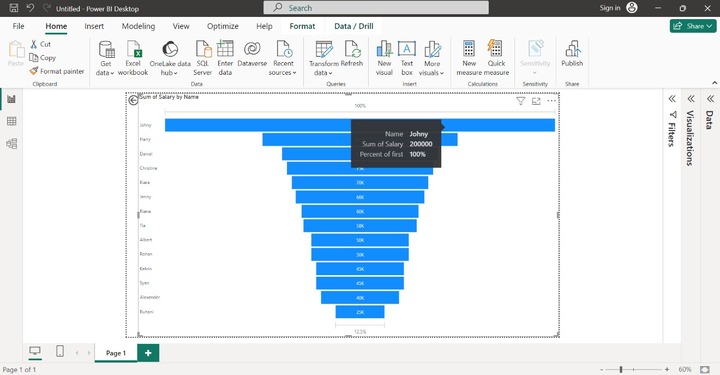Expand the Visualizations pane
The image size is (720, 375).
point(691,99)
